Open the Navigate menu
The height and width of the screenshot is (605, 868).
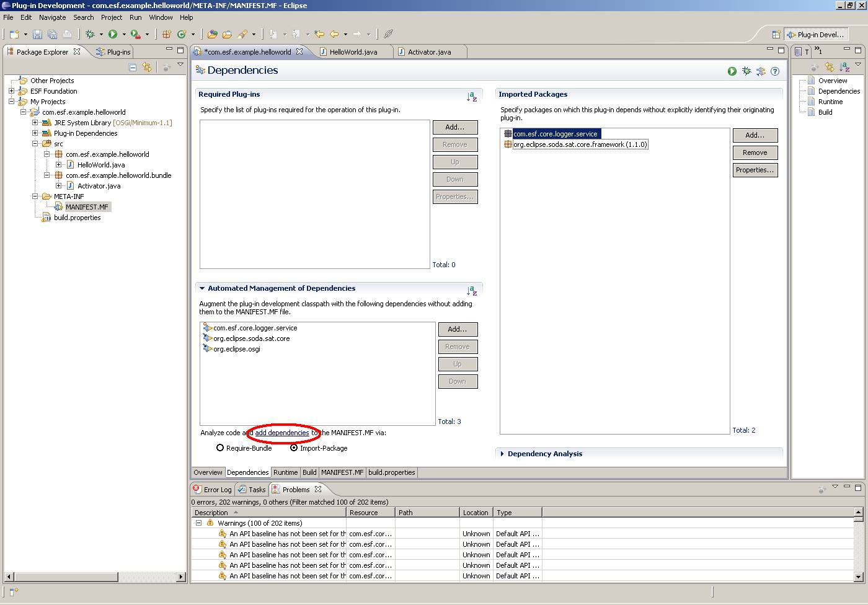coord(52,17)
